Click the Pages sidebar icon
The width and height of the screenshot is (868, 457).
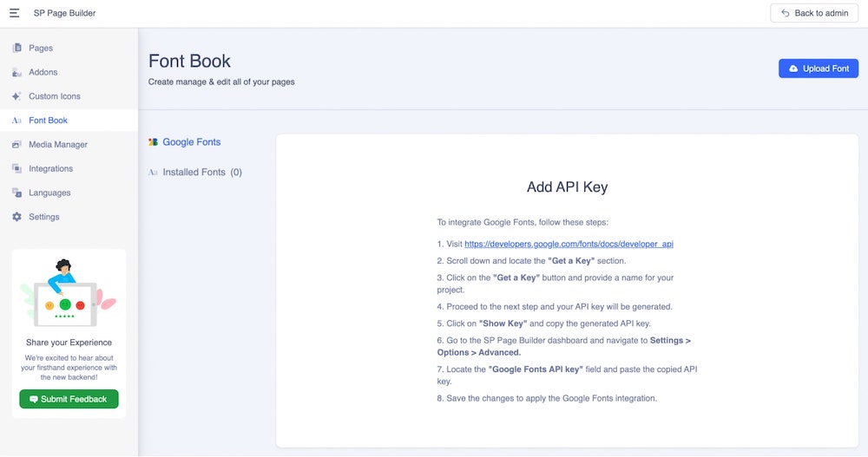(16, 48)
